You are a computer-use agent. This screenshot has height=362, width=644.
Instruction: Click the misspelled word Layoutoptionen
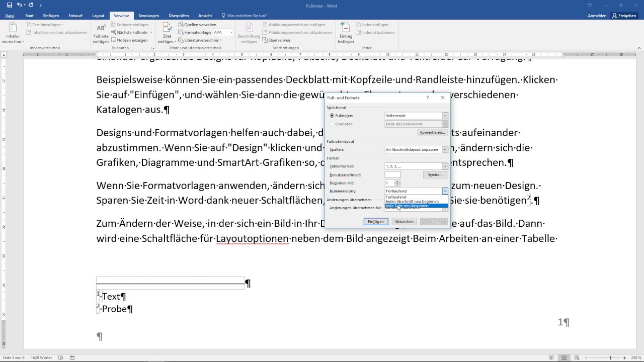point(253,238)
